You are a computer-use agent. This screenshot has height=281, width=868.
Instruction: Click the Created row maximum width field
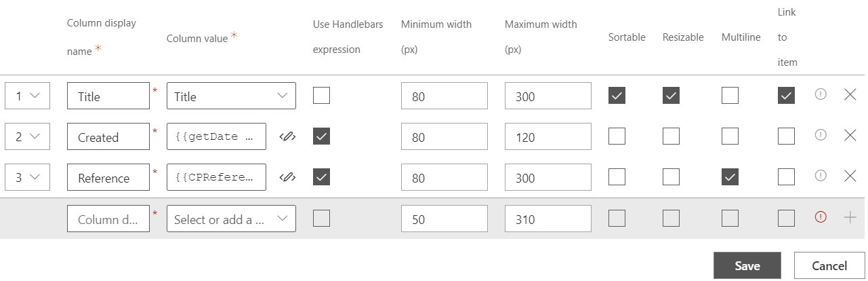point(547,137)
